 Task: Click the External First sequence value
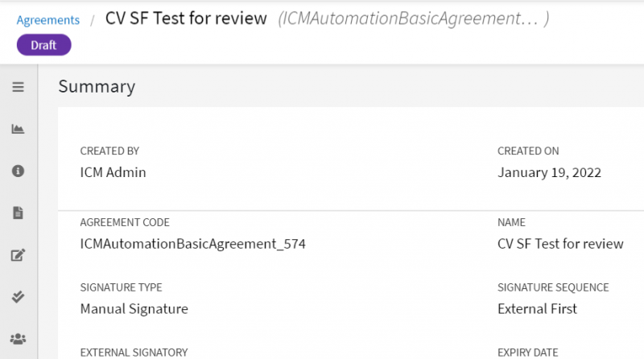pos(537,308)
